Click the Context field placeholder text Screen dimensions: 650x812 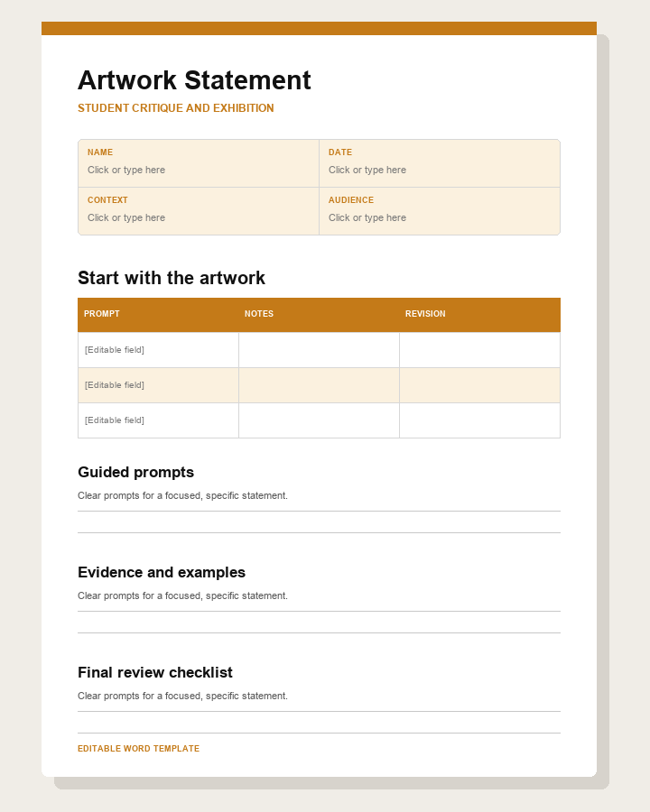[126, 217]
